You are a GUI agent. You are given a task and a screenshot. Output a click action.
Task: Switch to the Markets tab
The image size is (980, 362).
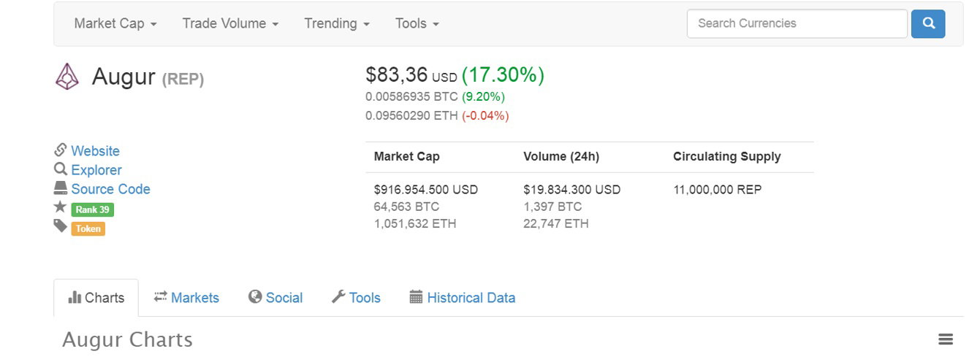click(186, 298)
